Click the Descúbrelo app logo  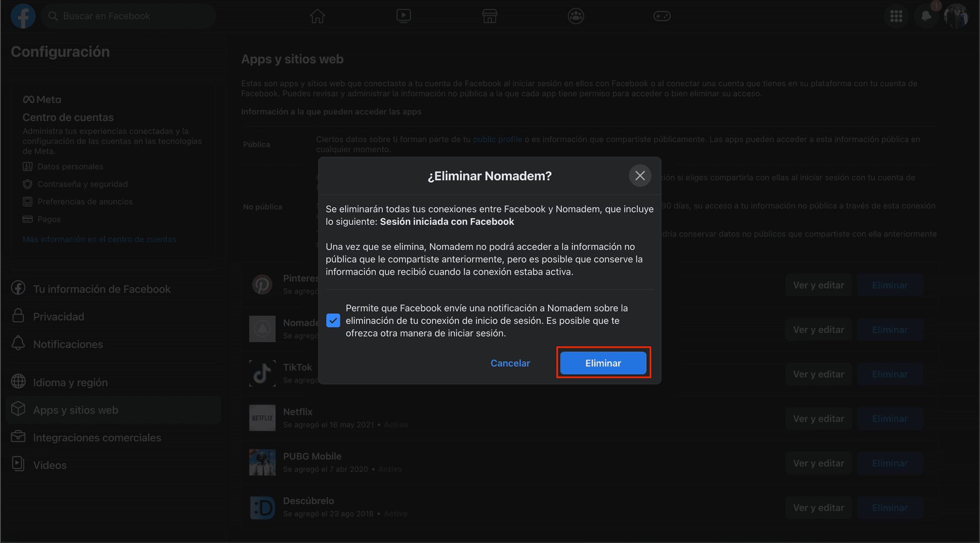coord(262,507)
